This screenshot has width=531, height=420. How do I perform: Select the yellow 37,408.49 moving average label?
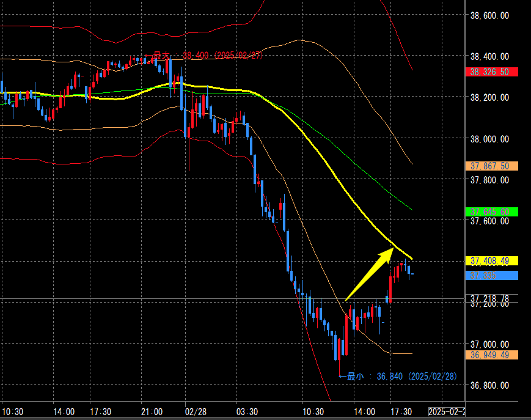click(492, 261)
